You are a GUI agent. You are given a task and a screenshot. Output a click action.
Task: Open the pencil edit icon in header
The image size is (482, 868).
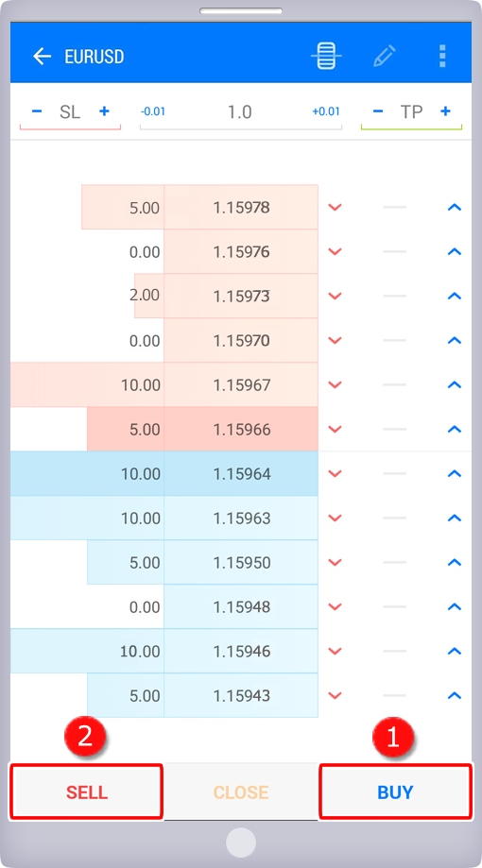coord(385,56)
